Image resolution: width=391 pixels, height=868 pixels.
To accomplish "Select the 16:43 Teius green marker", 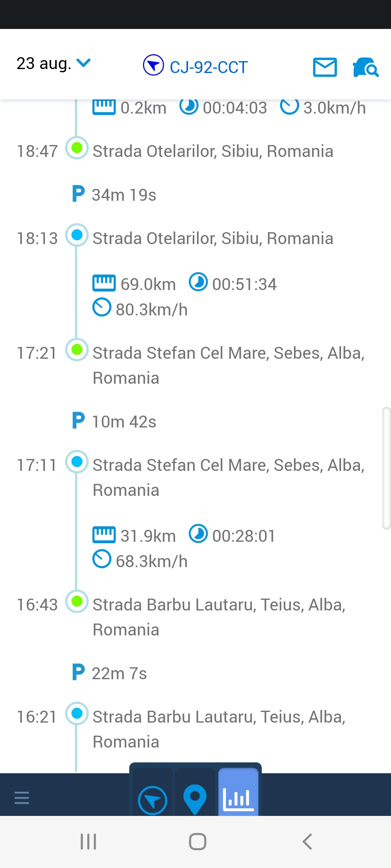I will click(x=77, y=601).
